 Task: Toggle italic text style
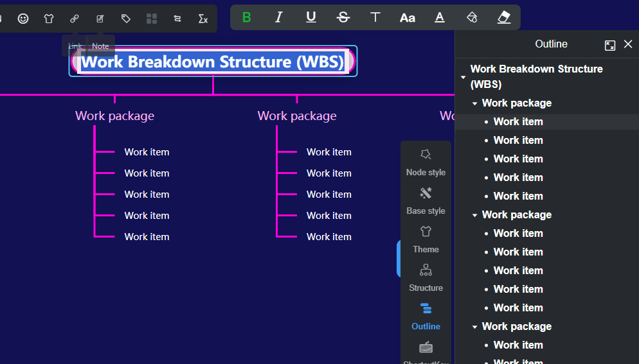[278, 18]
